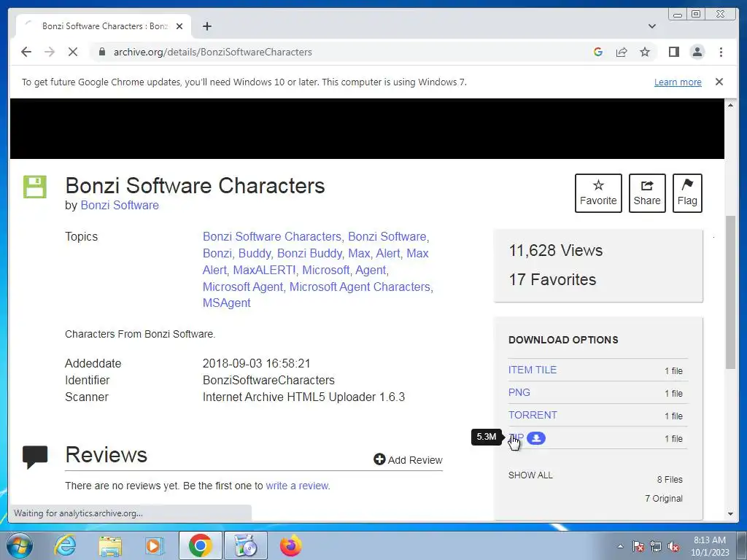
Task: Open the Bonzi Software Characters topic
Action: 272,237
